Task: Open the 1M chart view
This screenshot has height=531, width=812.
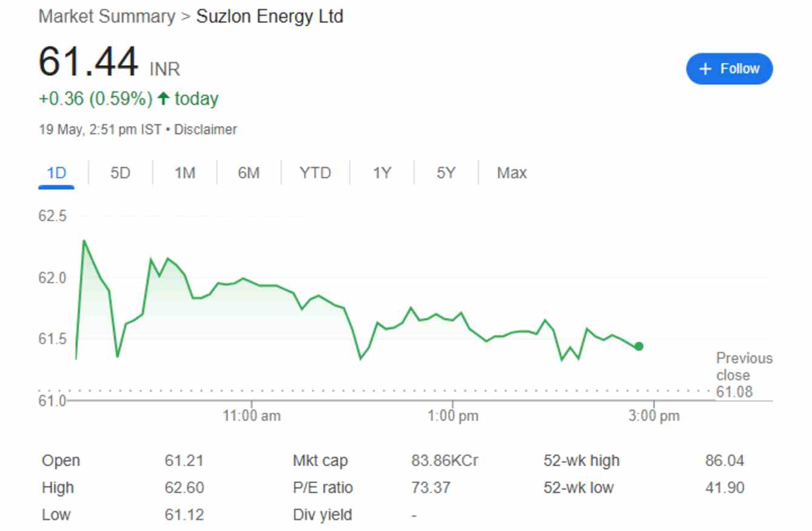Action: point(184,172)
